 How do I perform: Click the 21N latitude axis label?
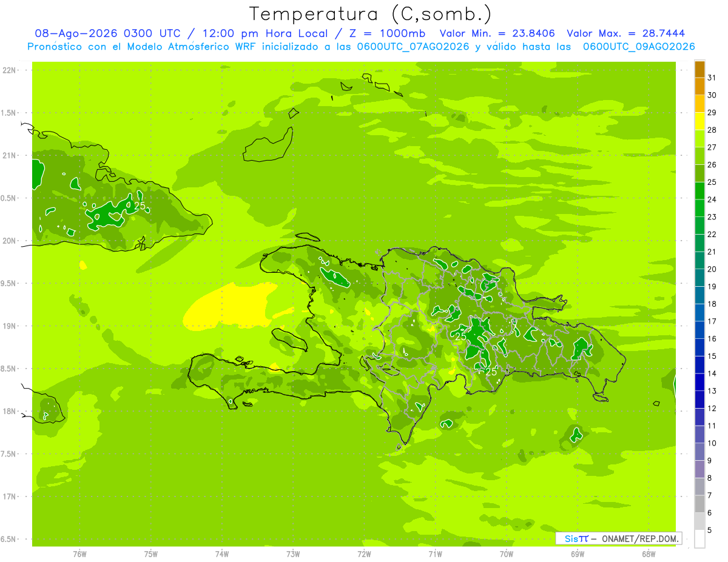(x=9, y=156)
